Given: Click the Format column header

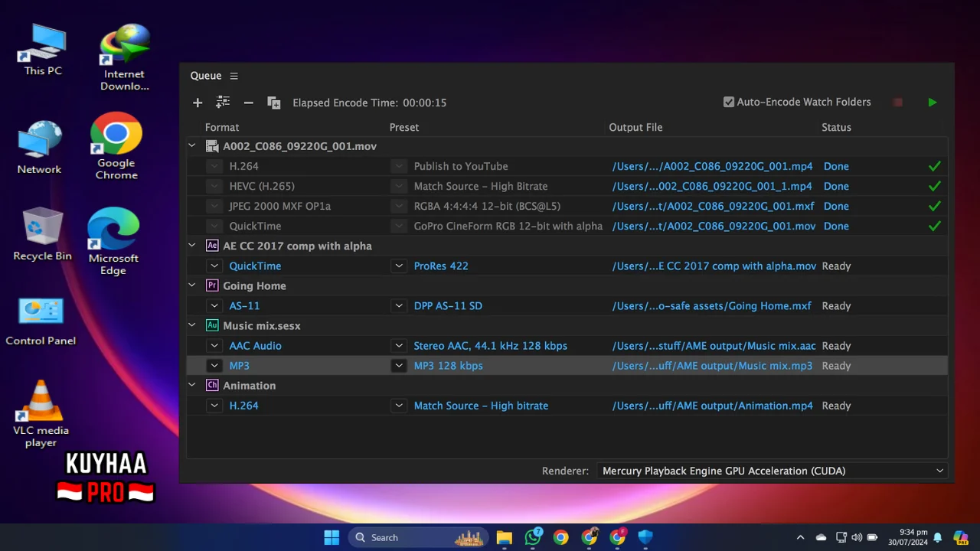Looking at the screenshot, I should coord(222,127).
